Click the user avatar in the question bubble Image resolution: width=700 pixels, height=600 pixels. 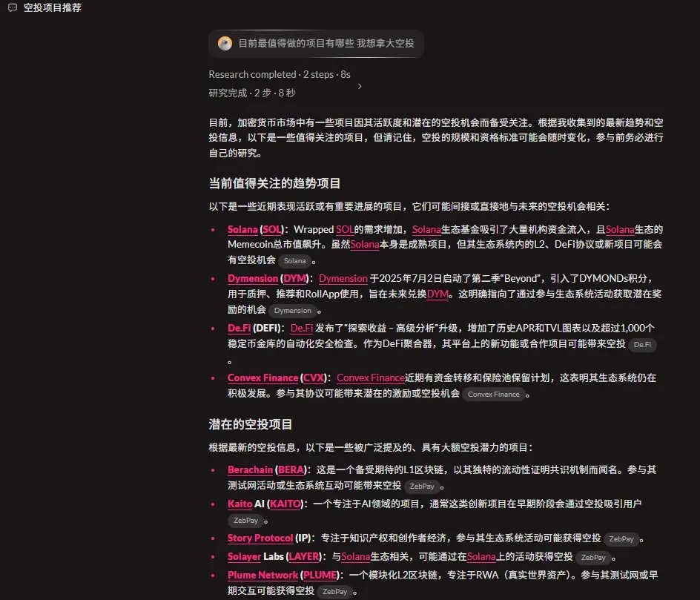click(x=225, y=43)
